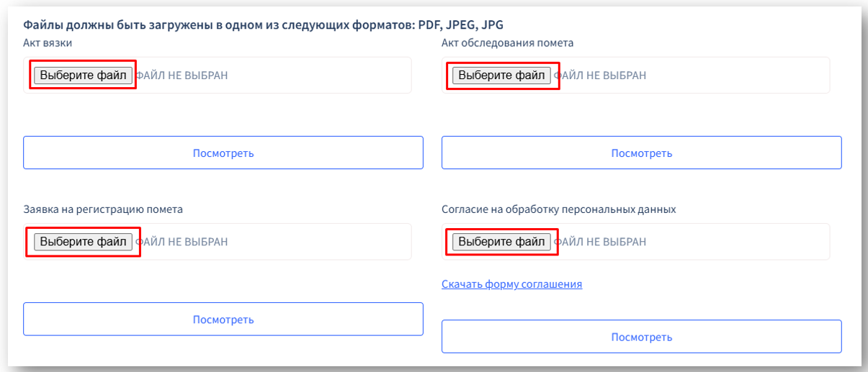The height and width of the screenshot is (372, 868).
Task: Click empty area of Акт вязки file box
Action: 324,75
